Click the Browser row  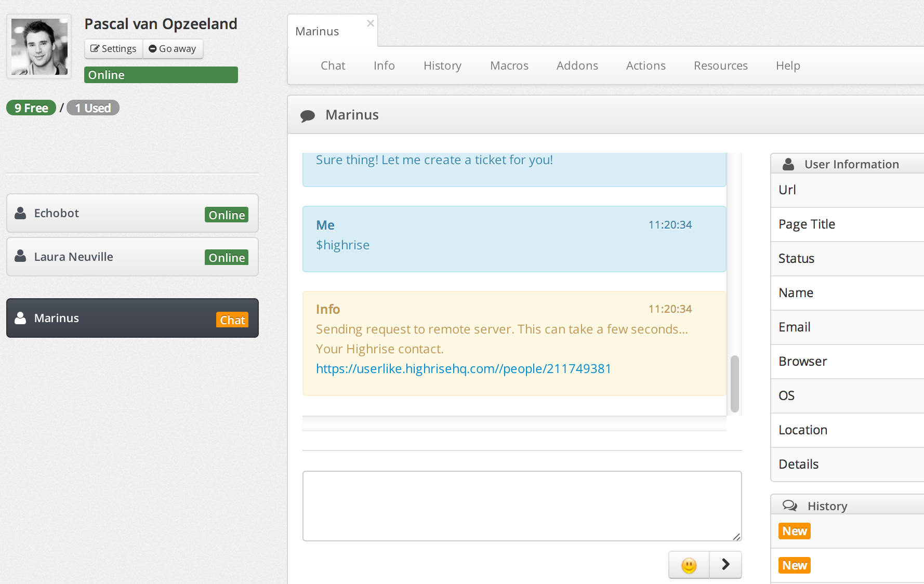point(848,362)
